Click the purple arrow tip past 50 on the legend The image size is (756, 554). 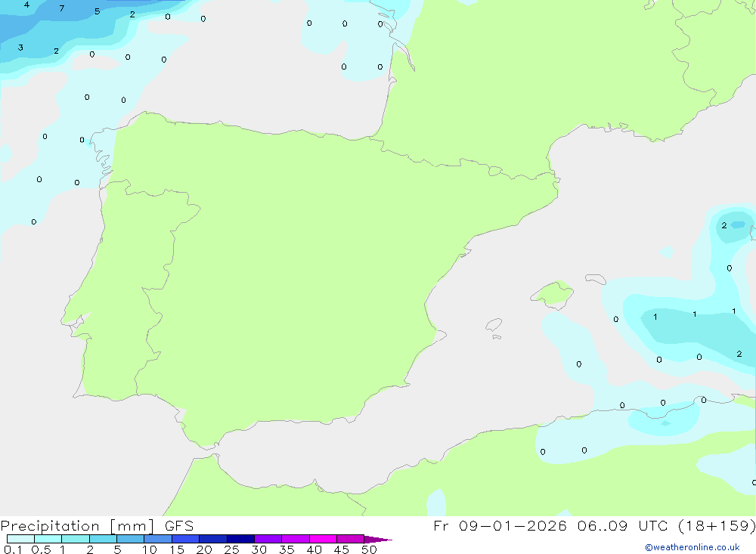pos(377,539)
